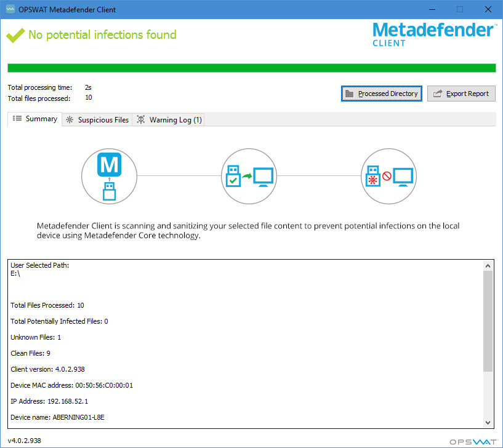Click the 'IP Address: 192.168.52.1' line
The image size is (503, 448).
pos(49,401)
